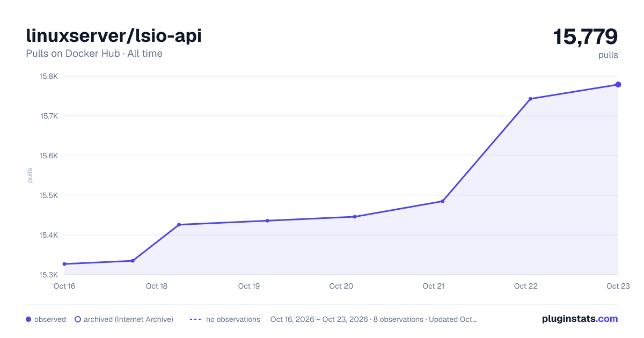This screenshot has height=338, width=644.
Task: Click the Oct 16 x-axis label
Action: coord(64,286)
